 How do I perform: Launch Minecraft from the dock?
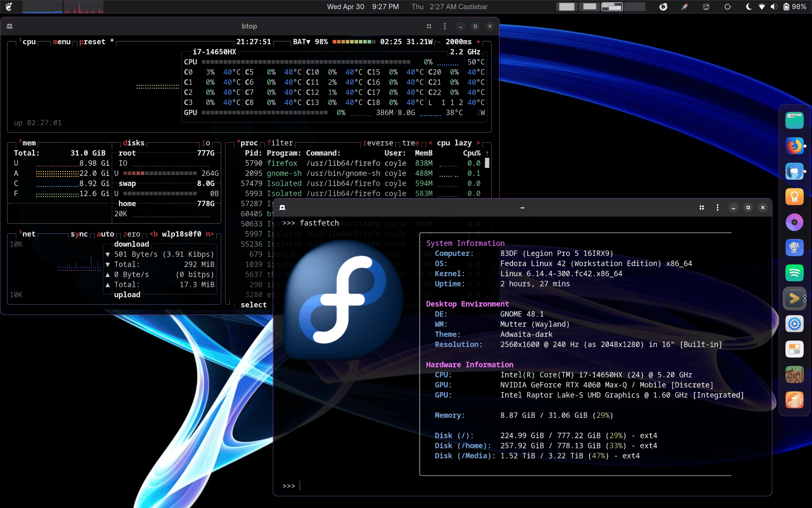[x=794, y=375]
